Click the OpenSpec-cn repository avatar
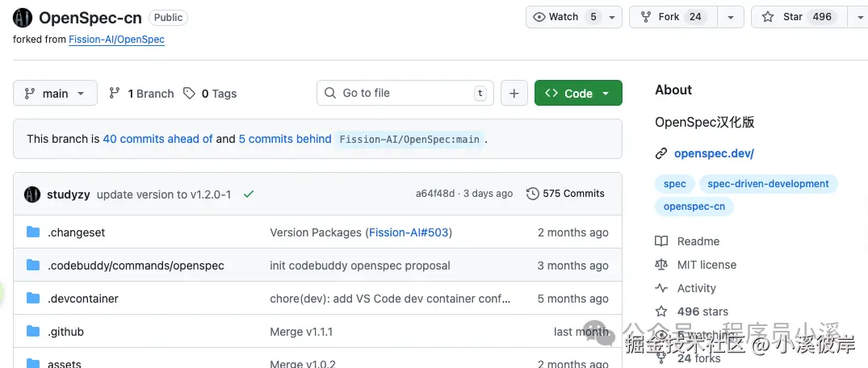Viewport: 868px width, 368px height. click(23, 19)
